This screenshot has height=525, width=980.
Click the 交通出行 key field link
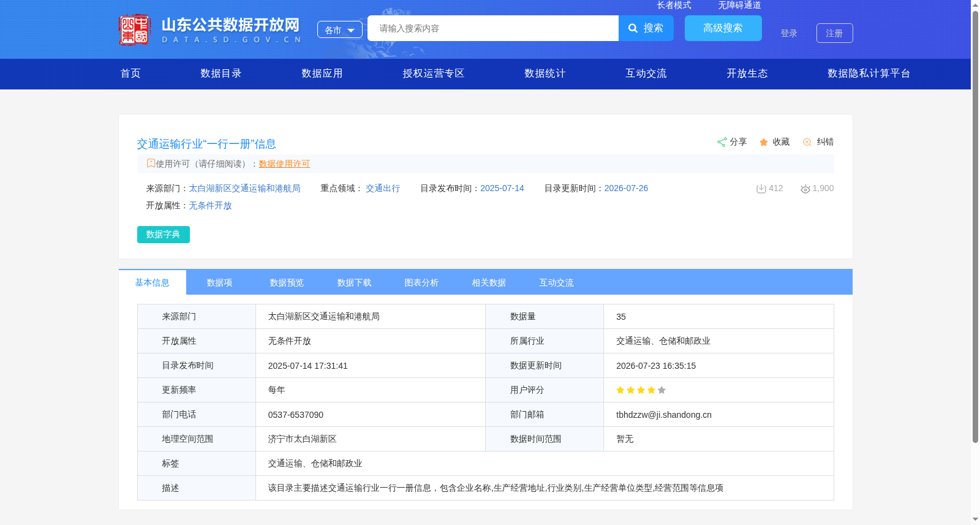tap(383, 189)
